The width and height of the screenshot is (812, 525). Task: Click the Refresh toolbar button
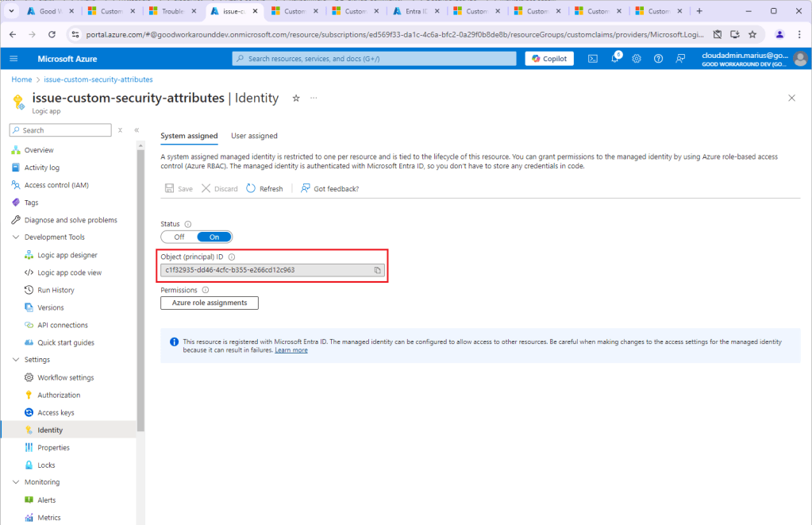264,189
